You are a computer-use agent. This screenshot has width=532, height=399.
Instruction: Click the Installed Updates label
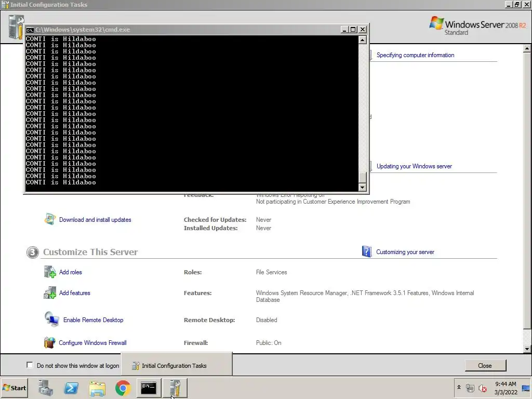211,228
